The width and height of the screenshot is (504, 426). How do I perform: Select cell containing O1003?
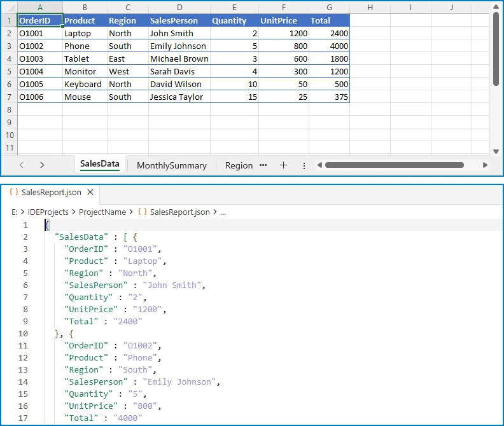coord(40,58)
